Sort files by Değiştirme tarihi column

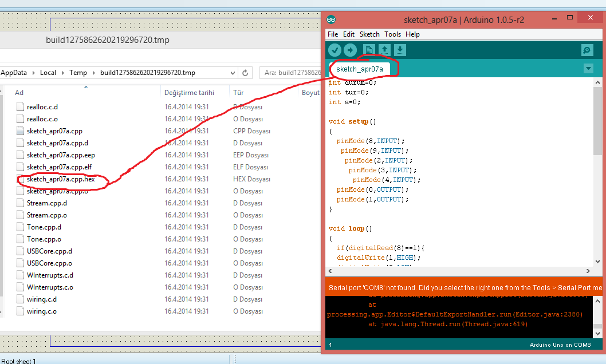click(x=189, y=92)
